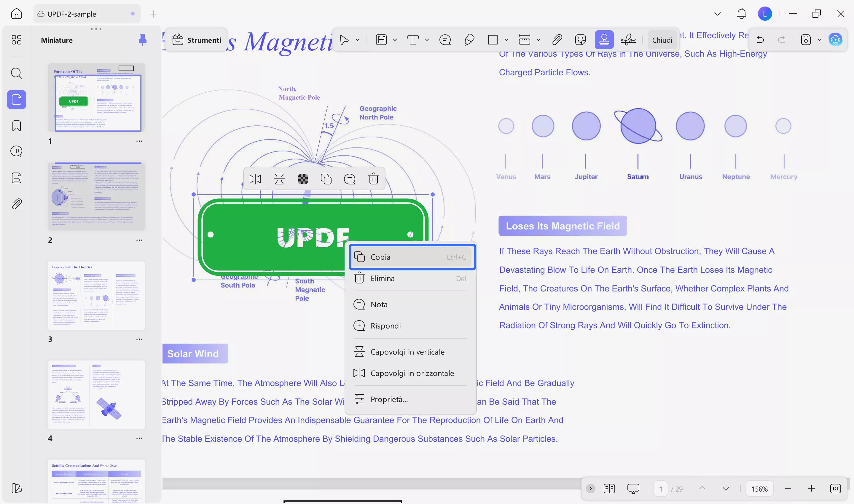Screen dimensions: 854x504
Task: Select page 3 thumbnail in Miniature
Action: click(x=96, y=296)
